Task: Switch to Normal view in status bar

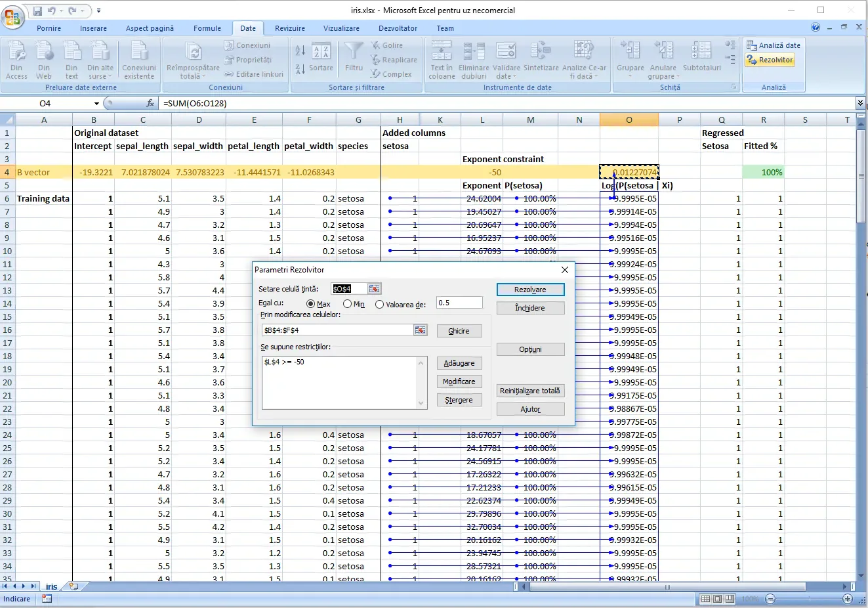Action: (705, 599)
